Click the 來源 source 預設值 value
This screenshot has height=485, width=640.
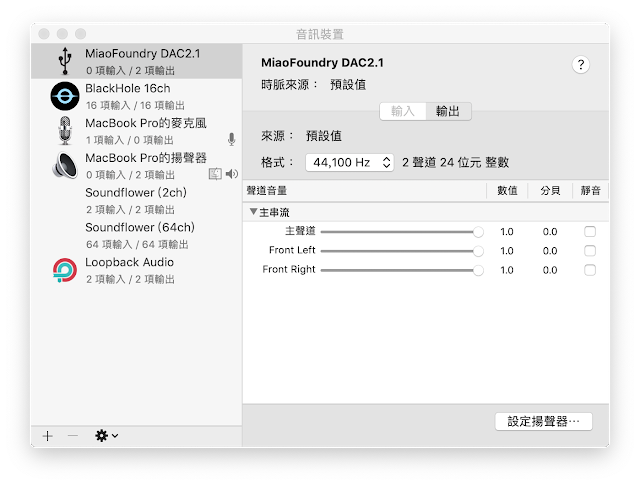click(324, 136)
